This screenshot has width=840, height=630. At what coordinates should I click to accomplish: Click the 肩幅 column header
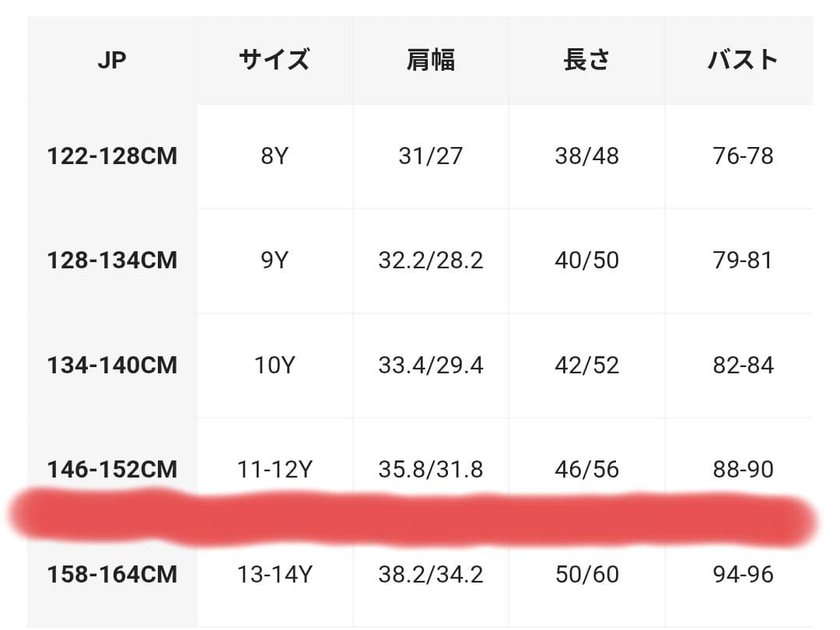point(431,61)
